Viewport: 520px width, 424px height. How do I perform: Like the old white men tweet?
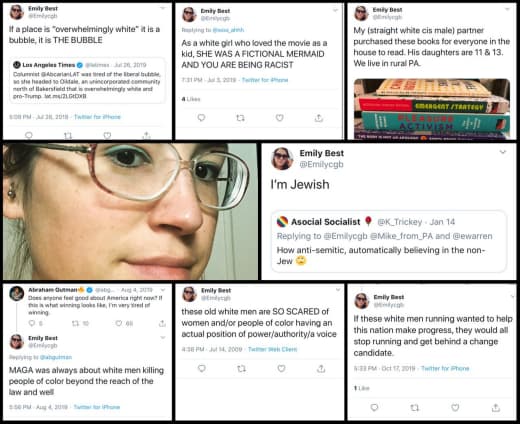pyautogui.click(x=281, y=368)
